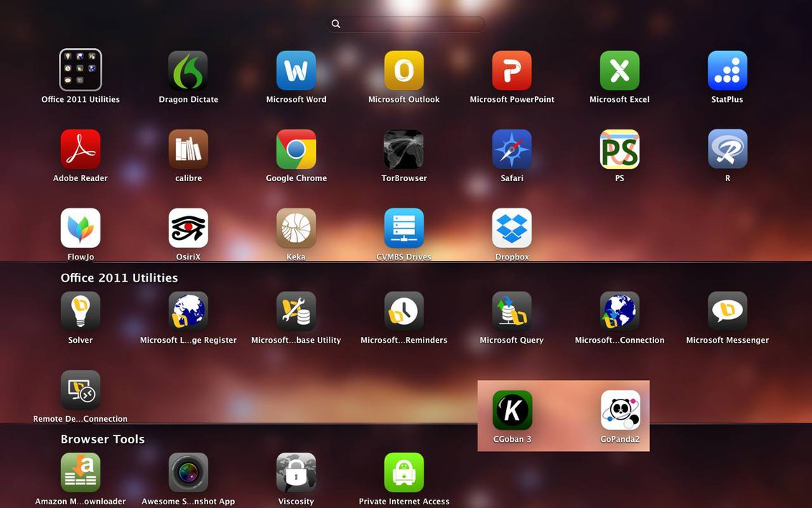Launch Safari browser

(512, 149)
